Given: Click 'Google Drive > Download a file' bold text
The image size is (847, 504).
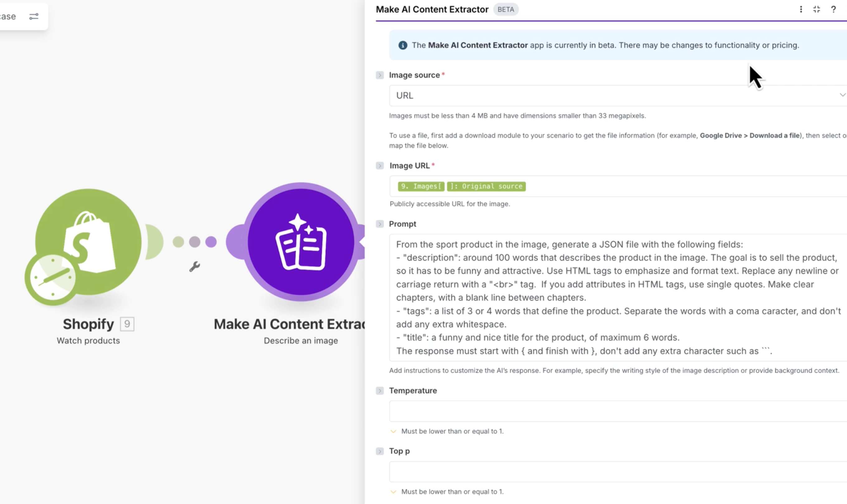Looking at the screenshot, I should click(x=750, y=136).
